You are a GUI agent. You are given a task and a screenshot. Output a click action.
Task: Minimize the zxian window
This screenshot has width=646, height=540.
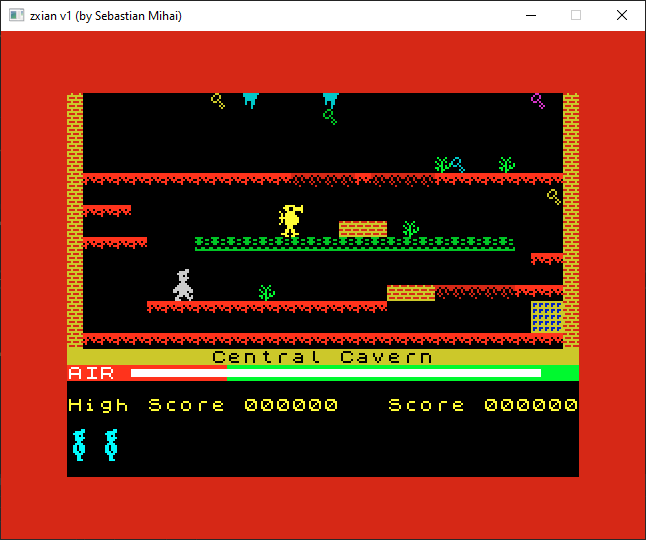coord(531,16)
